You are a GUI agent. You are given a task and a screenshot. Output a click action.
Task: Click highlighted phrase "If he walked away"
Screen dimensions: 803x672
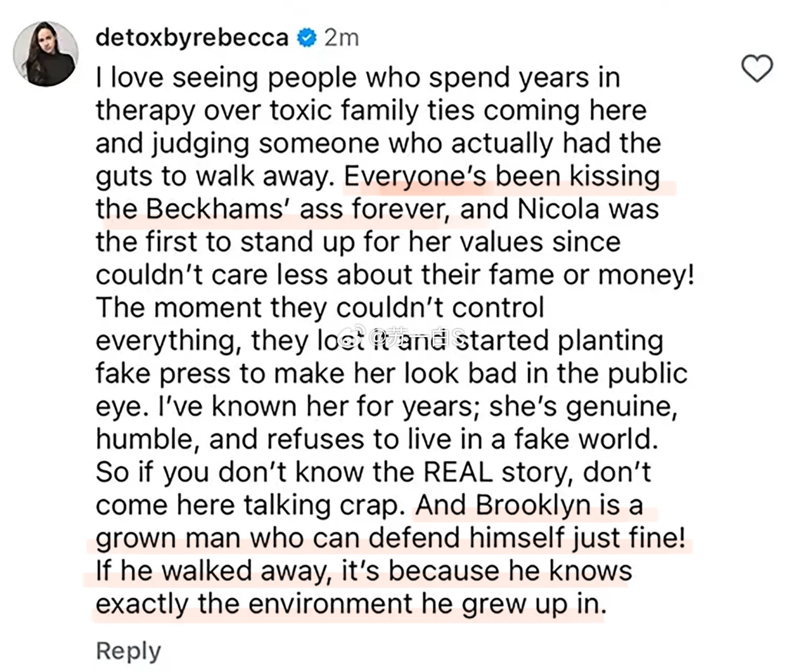(x=214, y=571)
